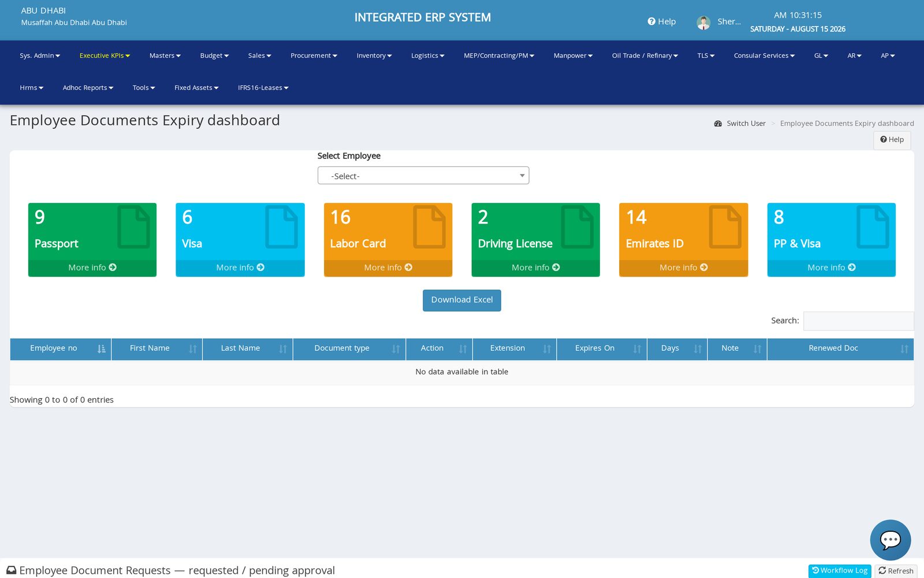Click More info on PP & Visa card
Viewport: 924px width, 578px height.
point(832,268)
